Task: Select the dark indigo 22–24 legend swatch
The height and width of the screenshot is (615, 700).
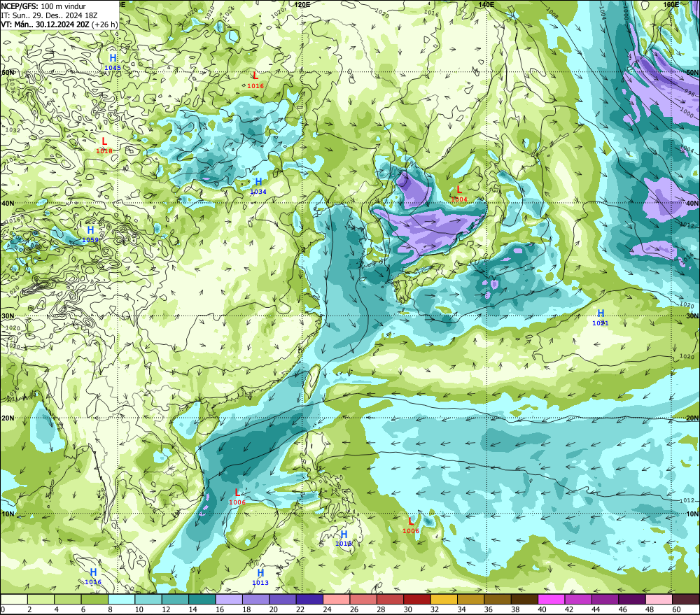Action: pyautogui.click(x=309, y=599)
